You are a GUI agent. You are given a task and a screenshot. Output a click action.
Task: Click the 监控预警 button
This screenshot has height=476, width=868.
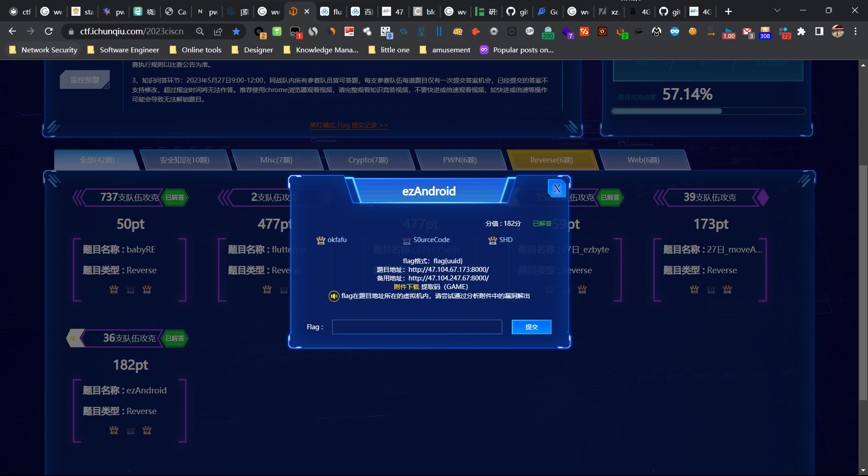(85, 79)
